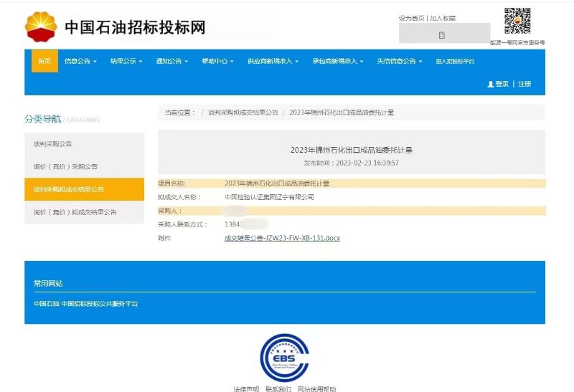Click the 分类导航 heading
This screenshot has height=392, width=574.
(43, 119)
